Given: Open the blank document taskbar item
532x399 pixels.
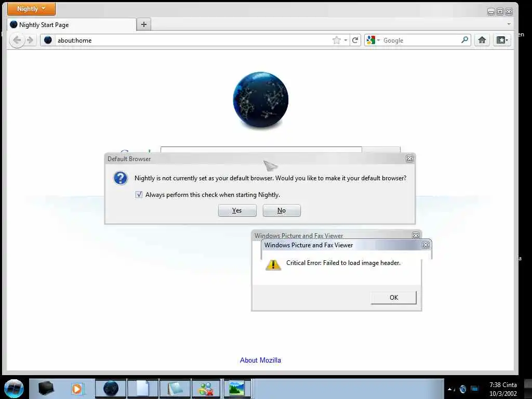Looking at the screenshot, I should coord(142,389).
